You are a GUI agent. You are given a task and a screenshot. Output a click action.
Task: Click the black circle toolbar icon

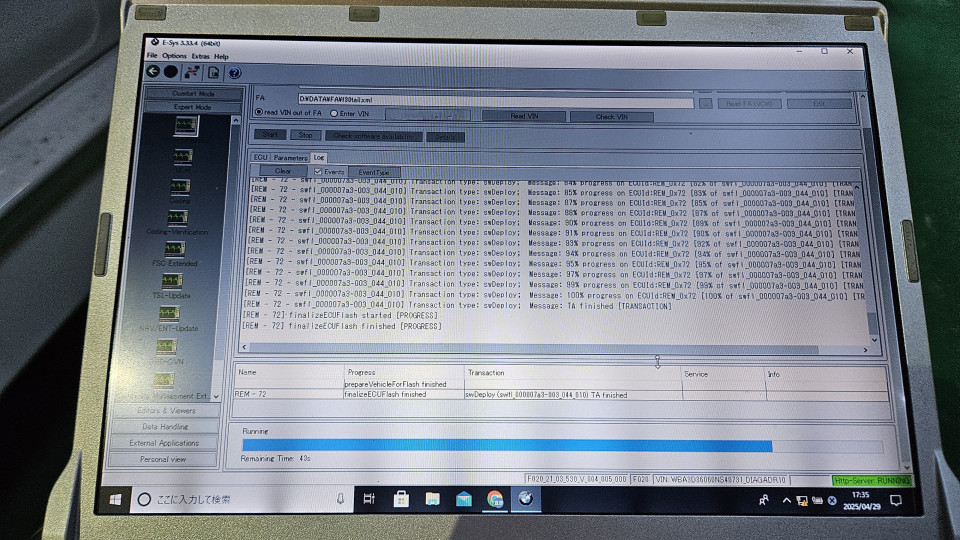171,72
